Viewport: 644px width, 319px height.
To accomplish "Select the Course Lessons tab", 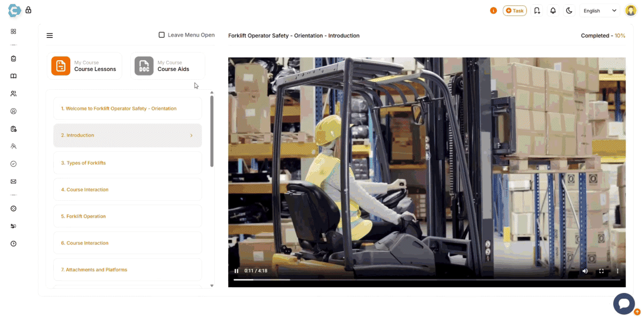I will (84, 66).
